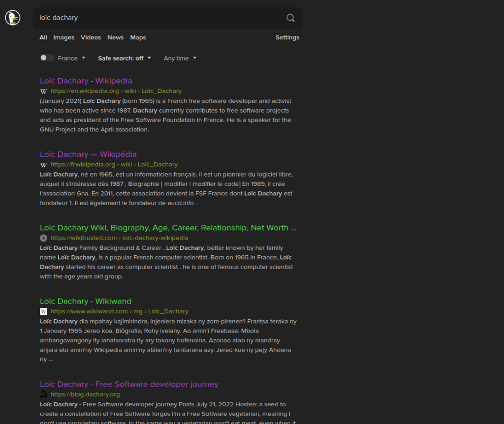This screenshot has width=504, height=424.
Task: Switch to the Images tab
Action: 64,37
